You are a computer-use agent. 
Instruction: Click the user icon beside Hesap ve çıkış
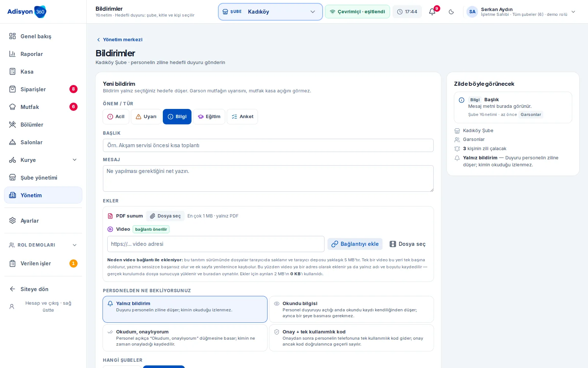tap(12, 307)
